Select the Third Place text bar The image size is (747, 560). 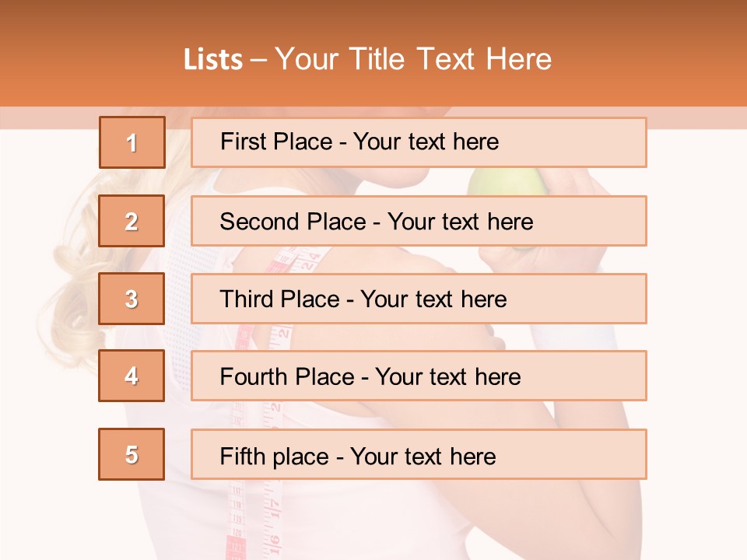419,299
